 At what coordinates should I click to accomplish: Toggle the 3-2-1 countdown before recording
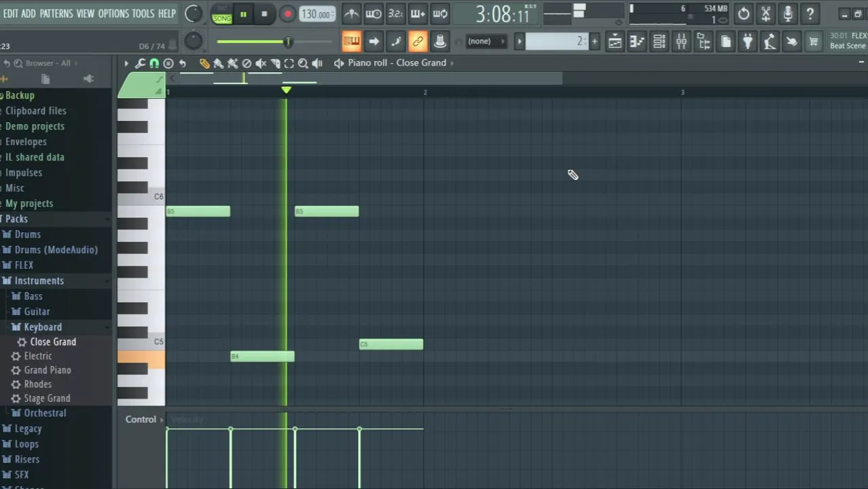[395, 14]
